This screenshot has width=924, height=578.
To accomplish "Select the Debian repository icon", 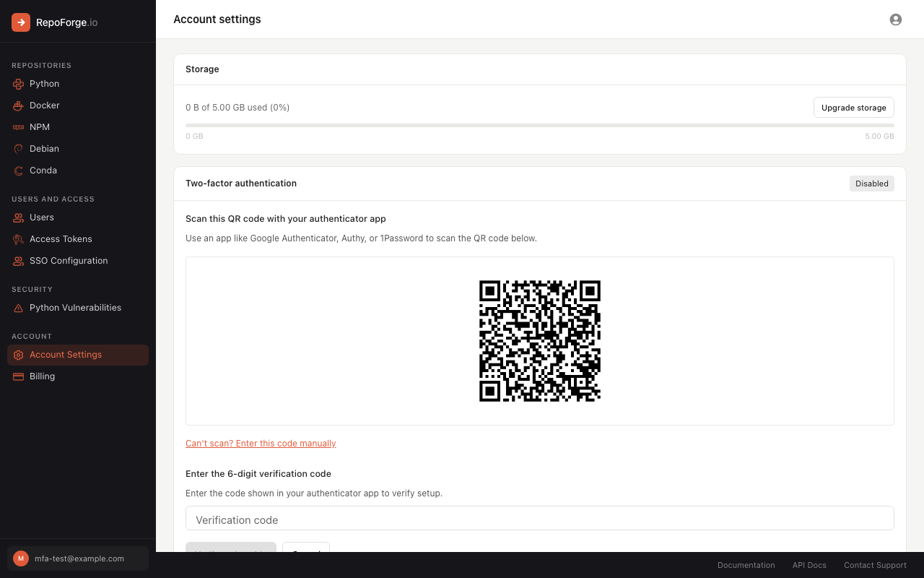I will (x=17, y=149).
